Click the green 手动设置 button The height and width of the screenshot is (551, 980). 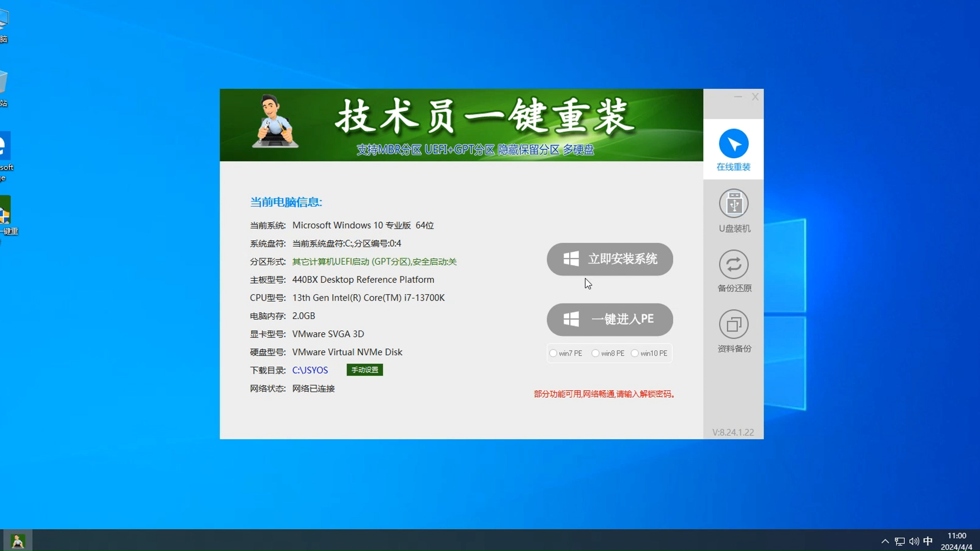364,370
